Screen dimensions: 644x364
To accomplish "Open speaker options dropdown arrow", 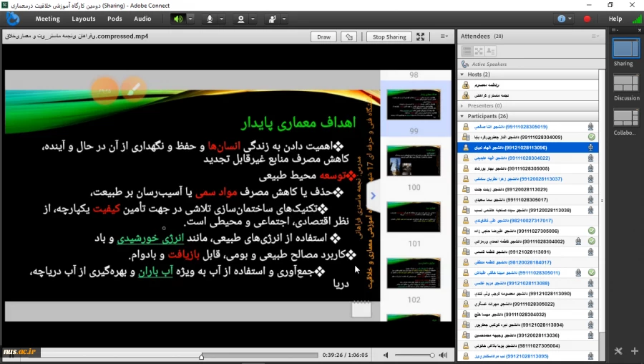I will pos(190,19).
